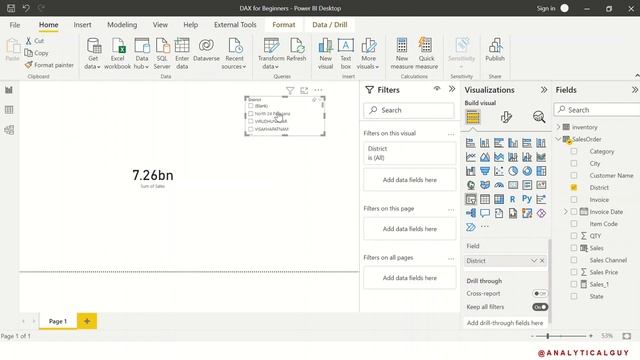Expand the Inventory table

[558, 127]
